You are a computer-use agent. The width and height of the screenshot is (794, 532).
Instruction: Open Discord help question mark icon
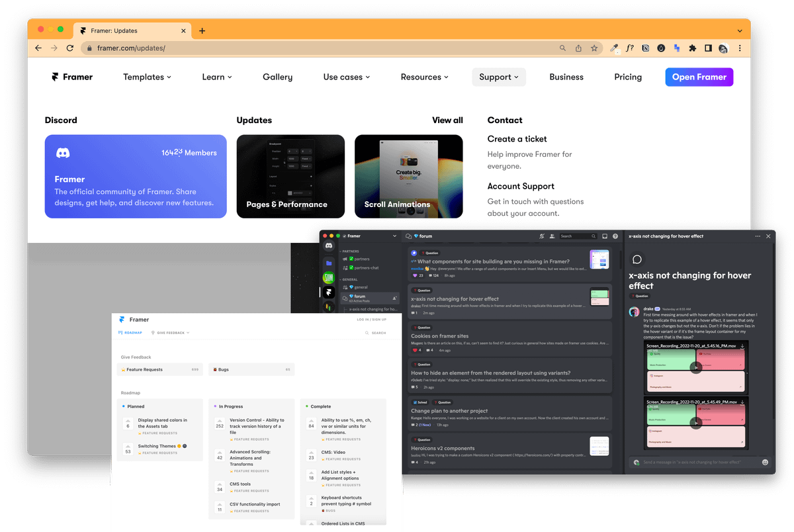coord(615,236)
